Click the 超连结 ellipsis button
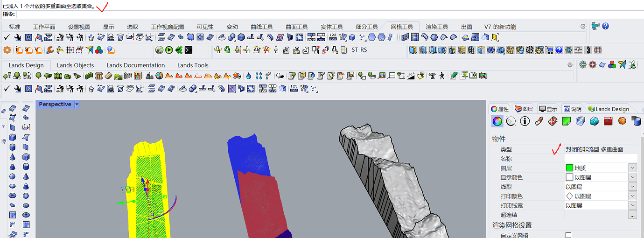Screen dimensions: 644x238 (x=633, y=215)
